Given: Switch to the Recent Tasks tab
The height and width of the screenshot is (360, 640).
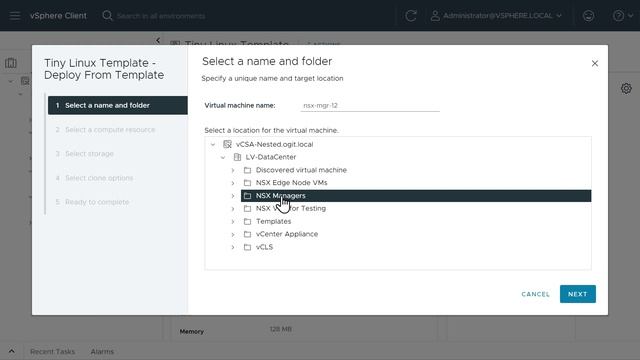Looking at the screenshot, I should coord(52,351).
